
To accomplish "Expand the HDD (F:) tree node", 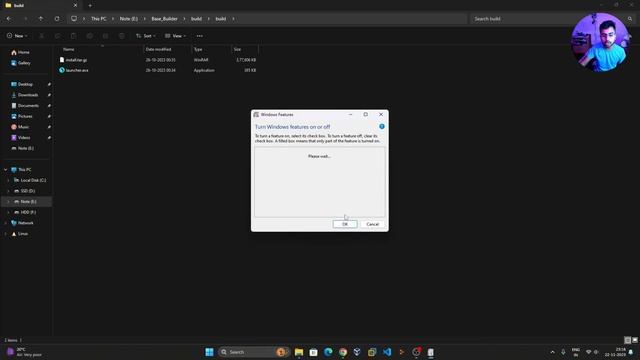I will [9, 212].
